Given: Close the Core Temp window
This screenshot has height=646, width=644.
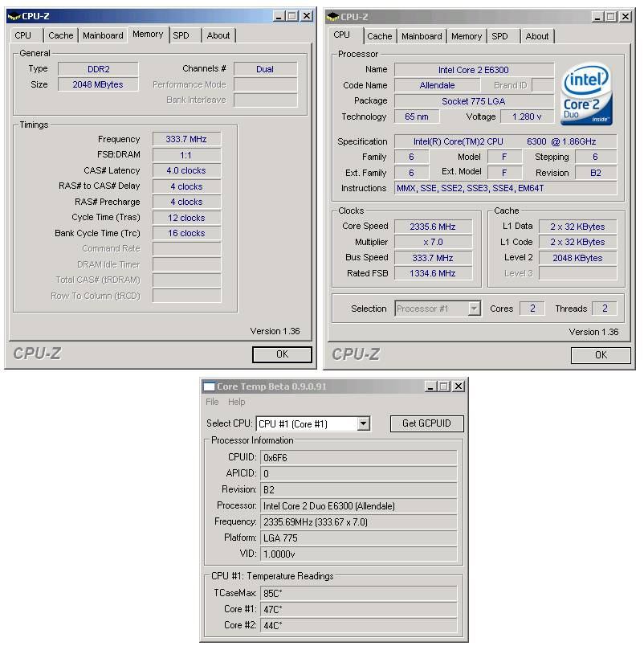Looking at the screenshot, I should (459, 386).
